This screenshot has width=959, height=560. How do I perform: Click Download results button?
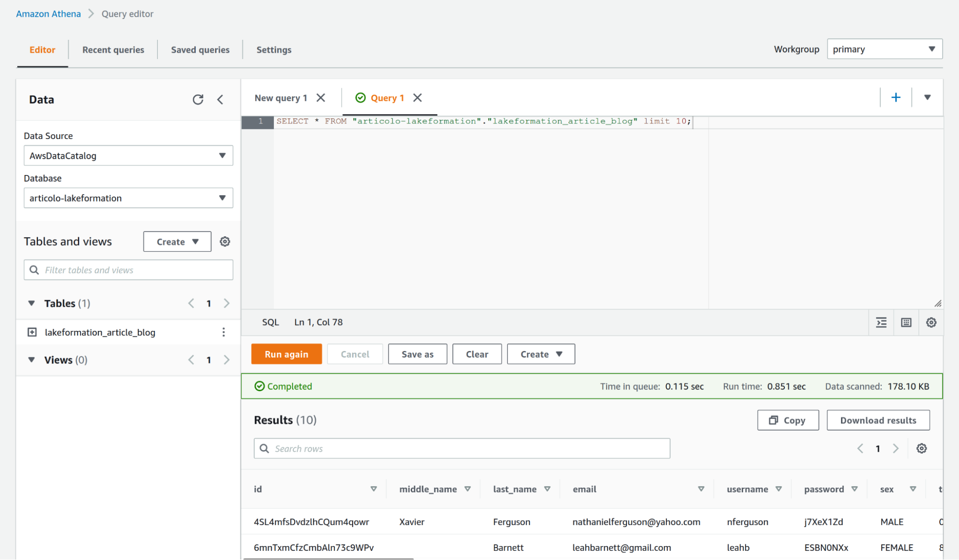pos(878,420)
